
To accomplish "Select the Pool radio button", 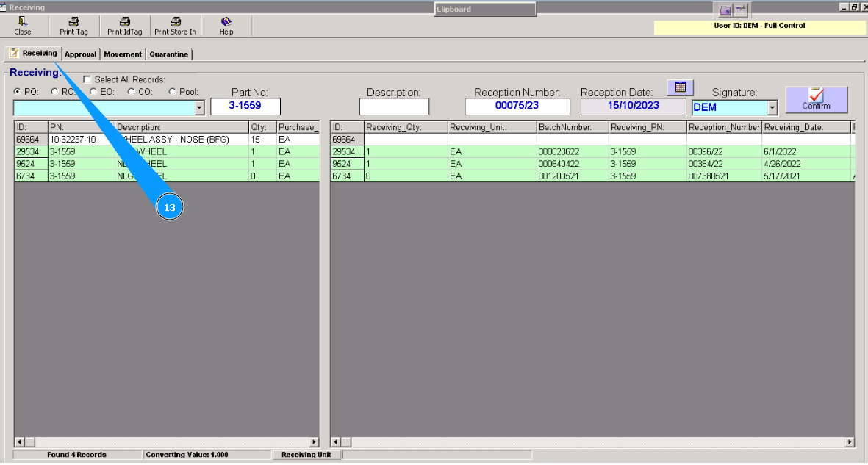I will point(172,92).
